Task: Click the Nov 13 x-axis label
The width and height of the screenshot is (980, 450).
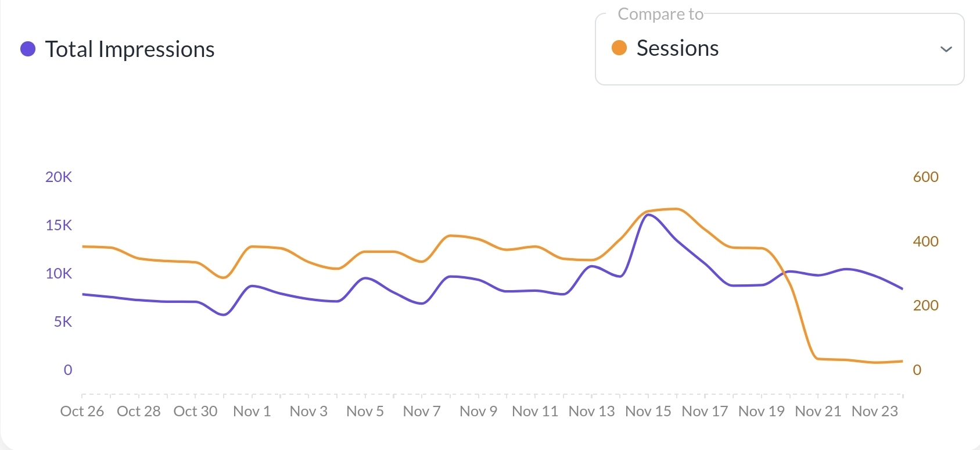Action: click(x=591, y=412)
